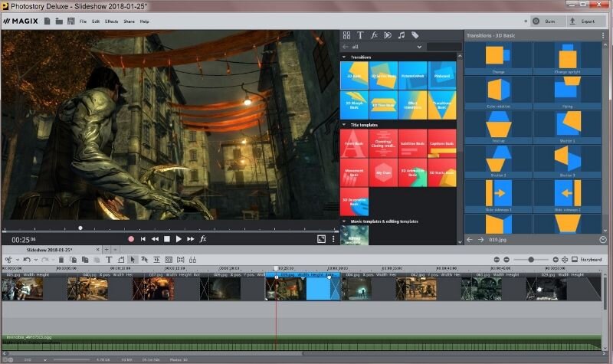This screenshot has width=613, height=364.
Task: Open the Share menu
Action: (x=129, y=21)
